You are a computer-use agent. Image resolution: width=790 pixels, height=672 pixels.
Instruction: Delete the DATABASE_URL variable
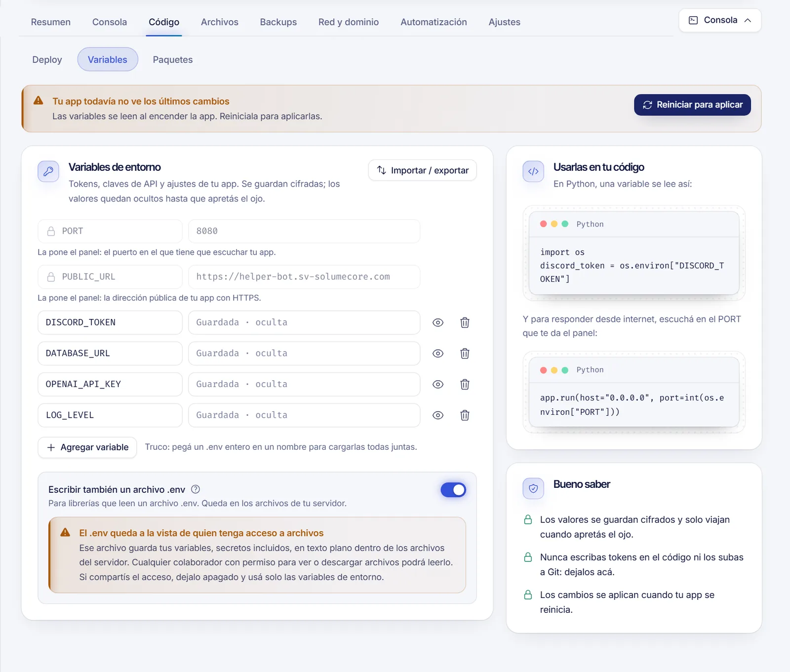click(x=465, y=354)
